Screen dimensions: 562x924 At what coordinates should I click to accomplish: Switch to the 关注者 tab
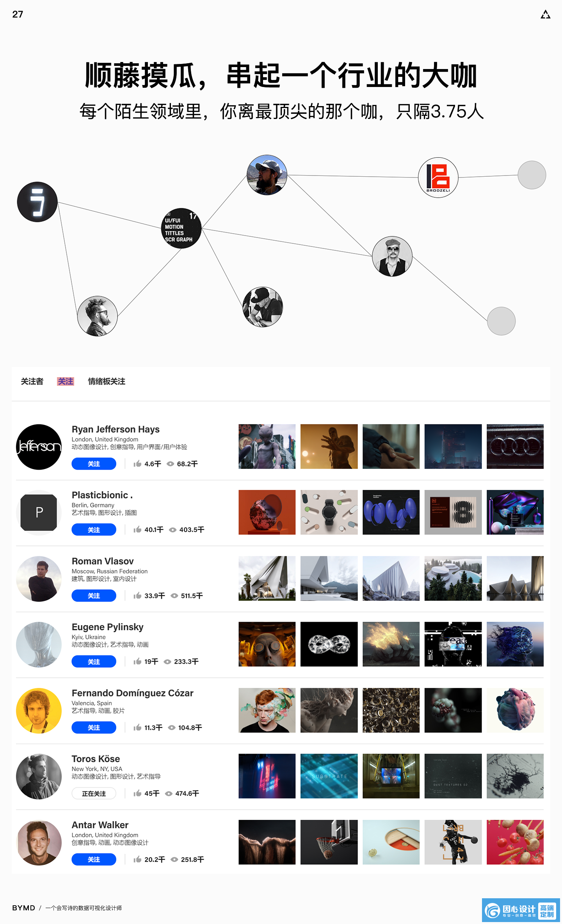[x=32, y=381]
